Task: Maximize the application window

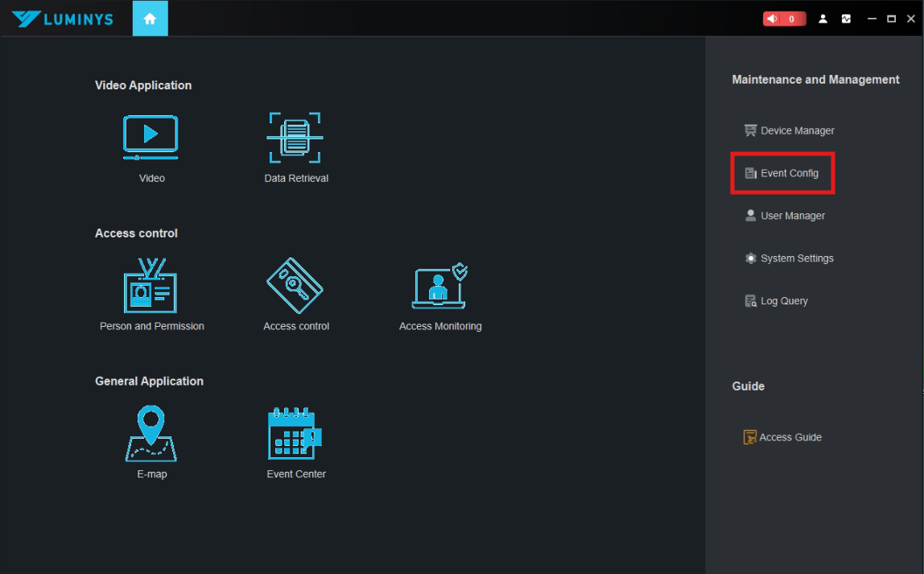Action: (891, 19)
